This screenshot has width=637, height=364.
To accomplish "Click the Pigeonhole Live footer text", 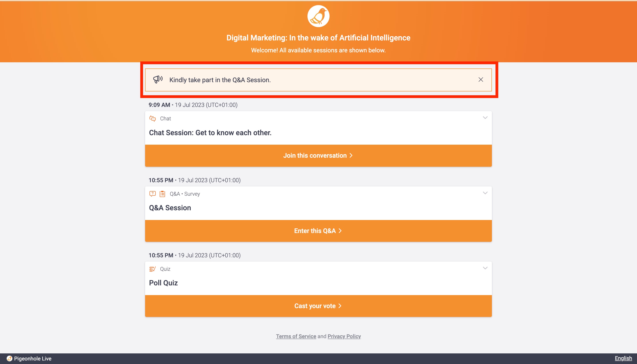I will tap(33, 358).
